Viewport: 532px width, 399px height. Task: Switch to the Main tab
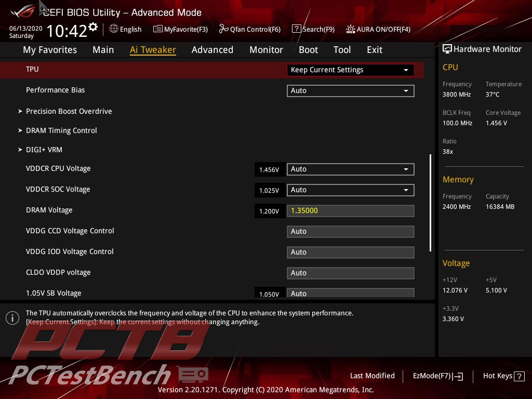tap(103, 50)
